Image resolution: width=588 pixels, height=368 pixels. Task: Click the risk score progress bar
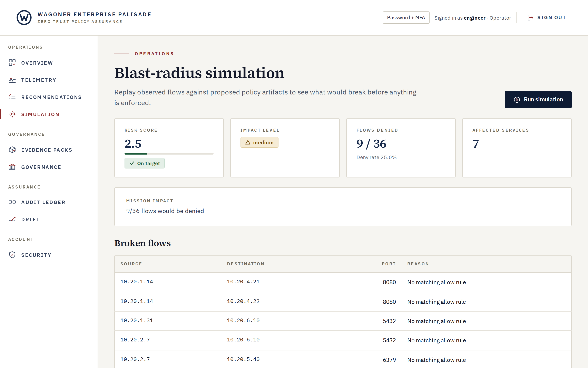[169, 154]
